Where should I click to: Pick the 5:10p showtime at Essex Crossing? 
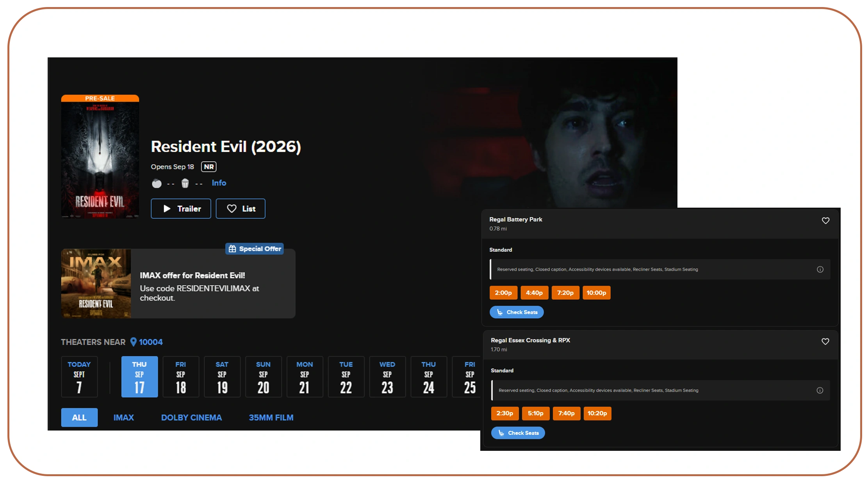click(536, 413)
